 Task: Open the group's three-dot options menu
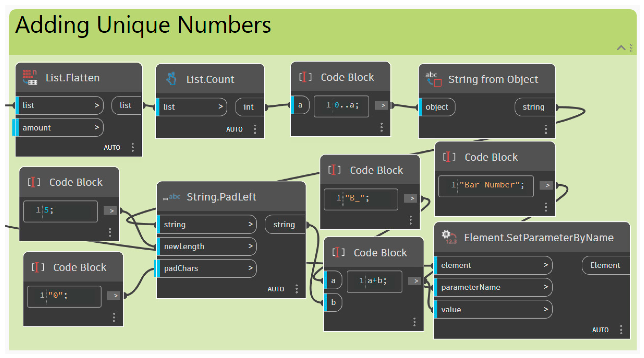coord(631,48)
